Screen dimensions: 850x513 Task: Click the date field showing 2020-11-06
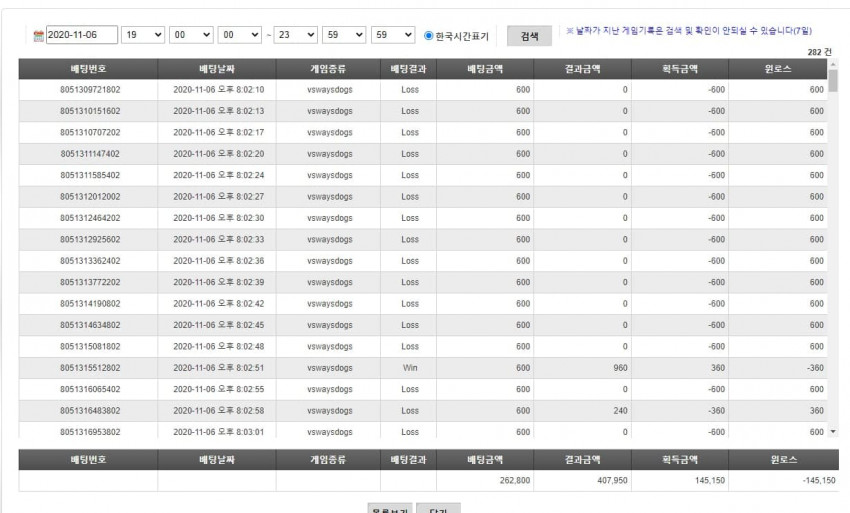tap(82, 35)
